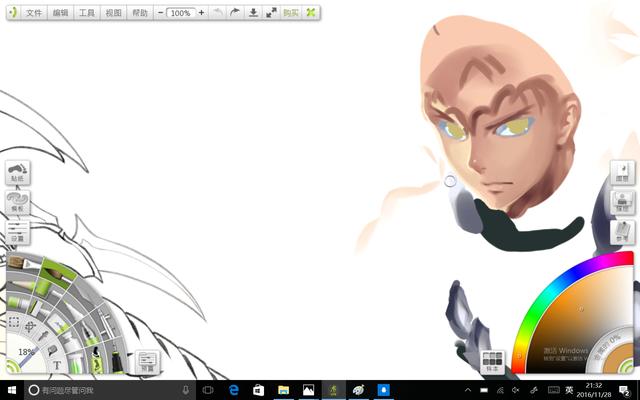The width and height of the screenshot is (640, 400).
Task: Expand the 预置 (Presets) panel
Action: (147, 362)
